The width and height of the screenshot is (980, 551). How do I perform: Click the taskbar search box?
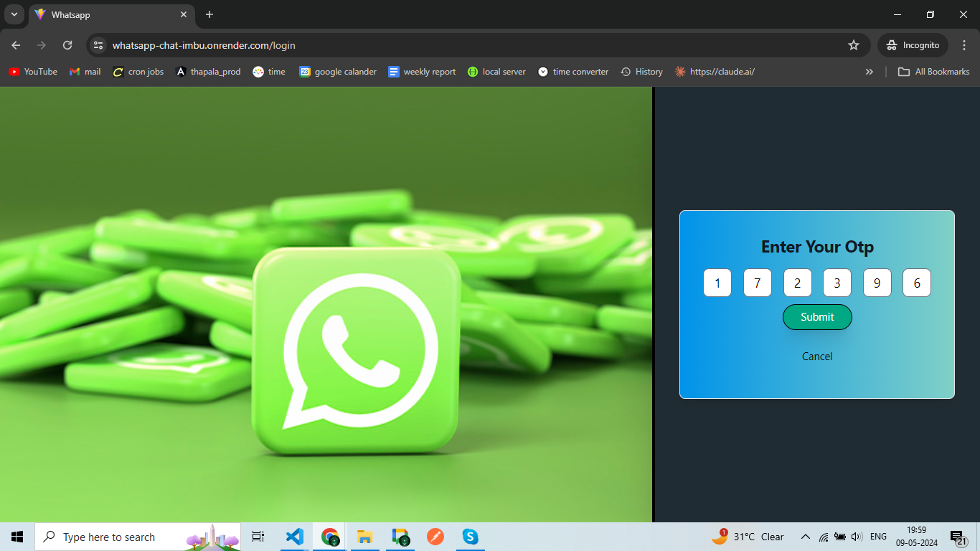pyautogui.click(x=138, y=537)
